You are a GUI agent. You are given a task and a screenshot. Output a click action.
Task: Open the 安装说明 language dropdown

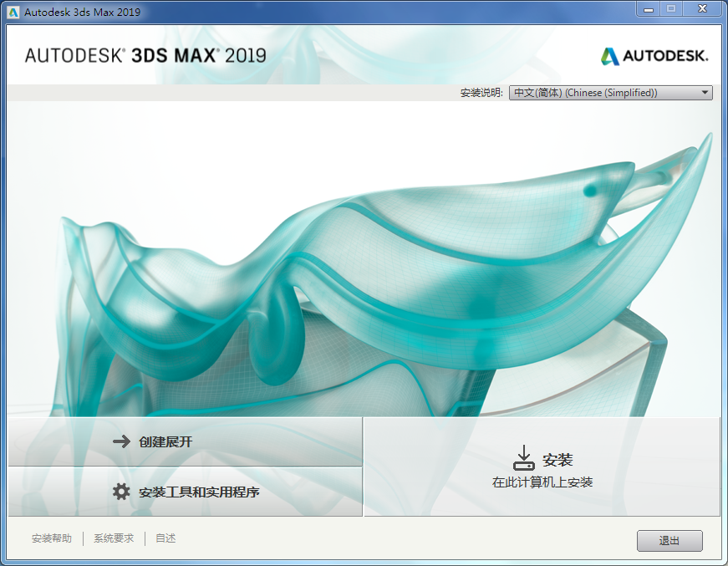coord(610,93)
